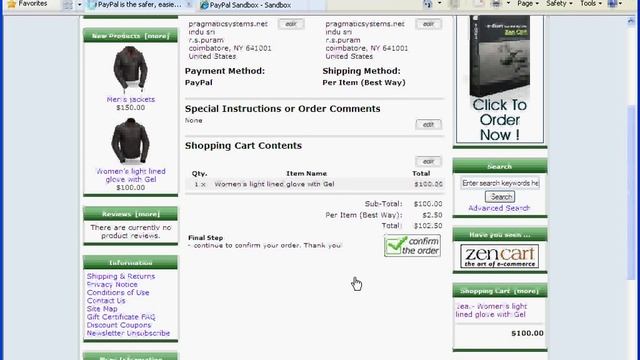Open Gift Certificate FAQ link
640x360 pixels.
[121, 317]
